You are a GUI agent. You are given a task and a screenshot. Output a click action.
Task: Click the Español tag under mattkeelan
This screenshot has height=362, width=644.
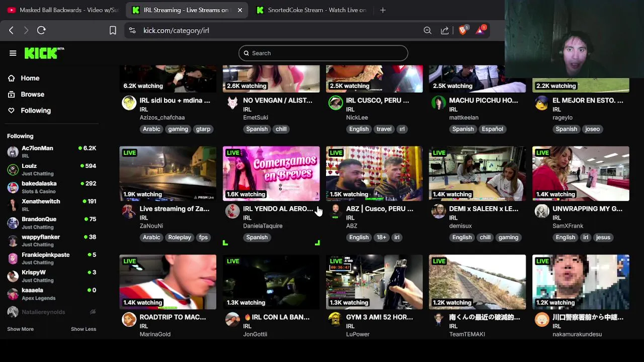pos(493,129)
